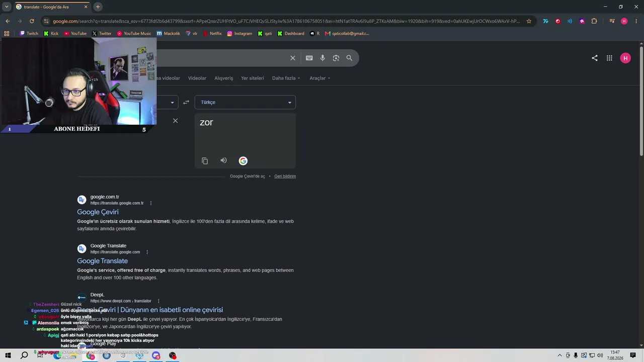
Task: Open the Twitter bookmark
Action: (x=102, y=34)
